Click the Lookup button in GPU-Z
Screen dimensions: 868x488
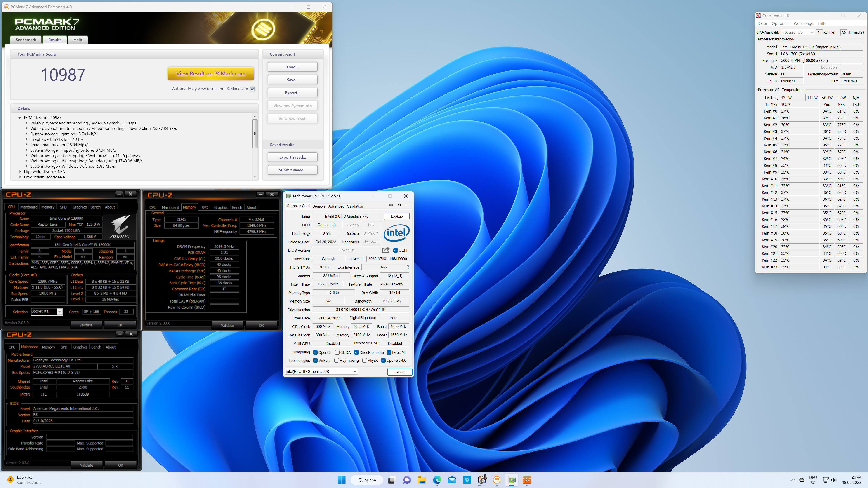(397, 216)
